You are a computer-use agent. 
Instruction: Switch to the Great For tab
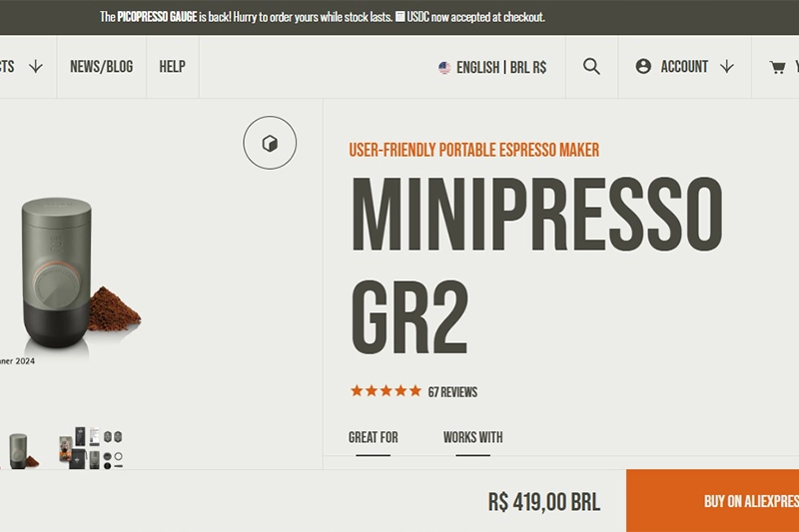[373, 437]
